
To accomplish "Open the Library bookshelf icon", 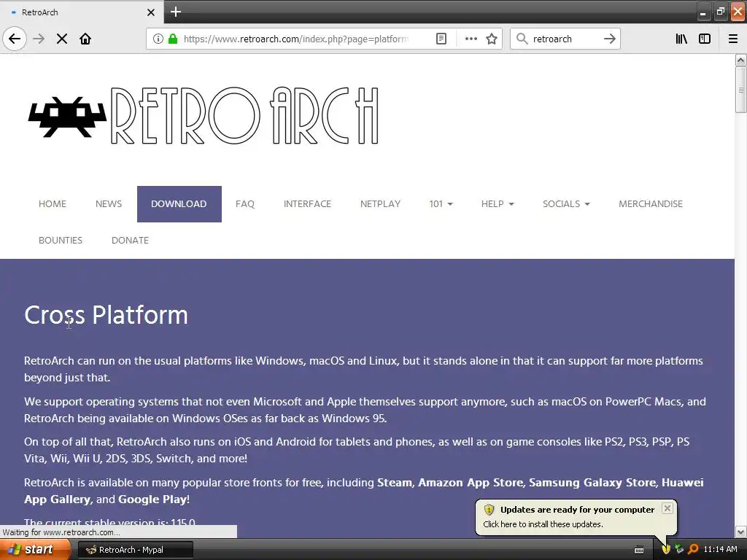I will (681, 39).
